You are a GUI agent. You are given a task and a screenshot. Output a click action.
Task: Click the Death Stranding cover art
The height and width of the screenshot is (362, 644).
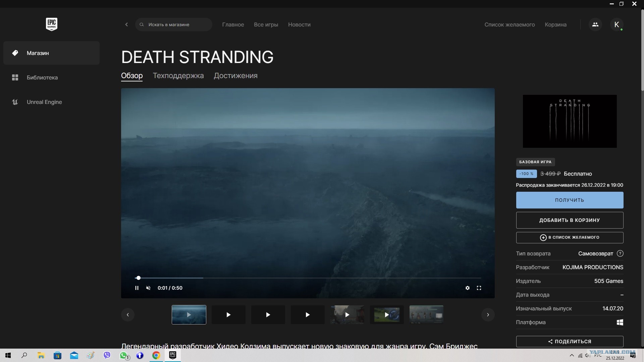click(570, 121)
